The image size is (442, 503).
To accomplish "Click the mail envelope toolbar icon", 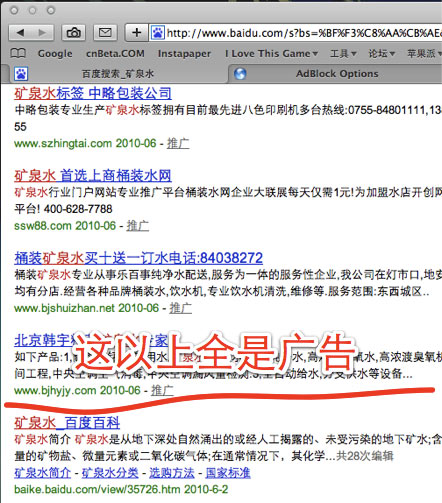I will coord(105,33).
